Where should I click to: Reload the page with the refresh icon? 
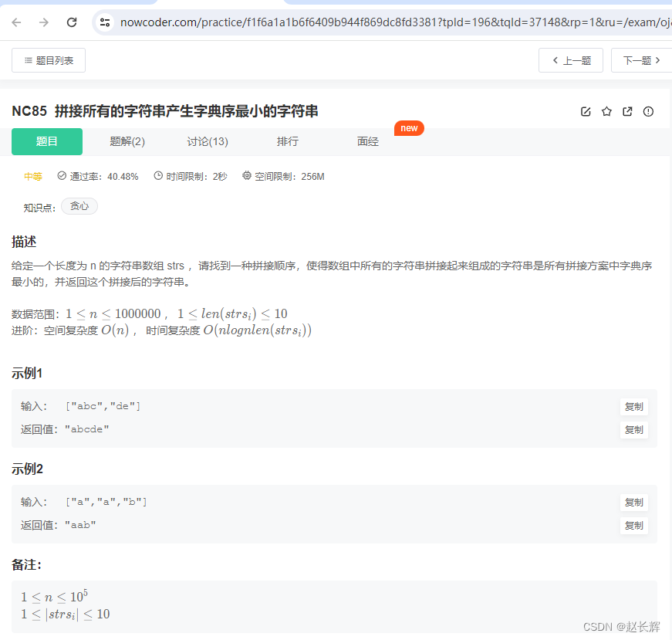[x=72, y=22]
